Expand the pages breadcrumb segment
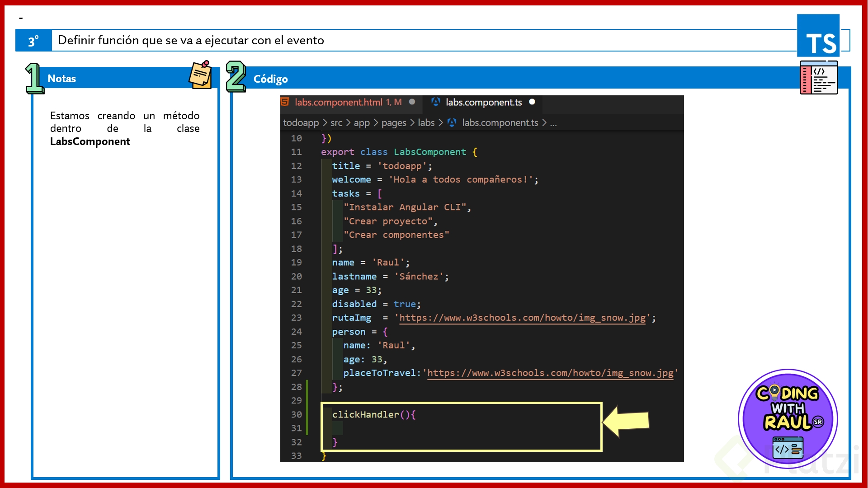The height and width of the screenshot is (488, 868). 393,123
